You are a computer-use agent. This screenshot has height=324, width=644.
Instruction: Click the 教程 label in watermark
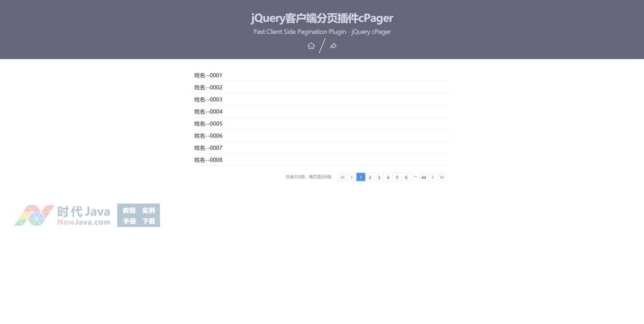click(129, 210)
